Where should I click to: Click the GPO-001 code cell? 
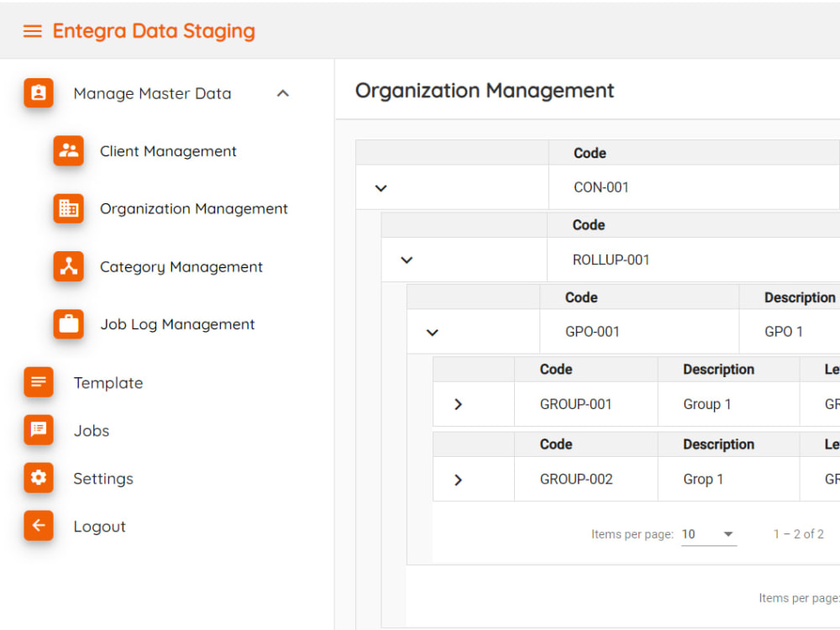tap(639, 332)
